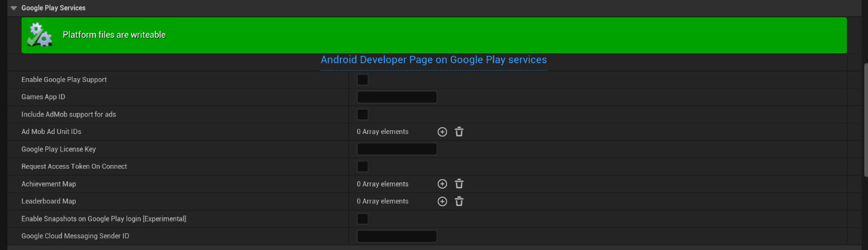Select the Achievement Map label

click(x=48, y=184)
